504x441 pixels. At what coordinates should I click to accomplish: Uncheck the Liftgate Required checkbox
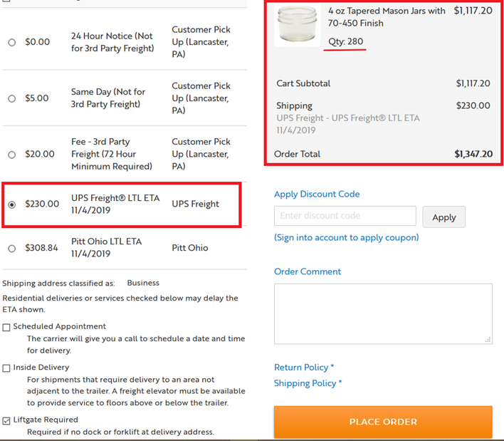pos(6,420)
